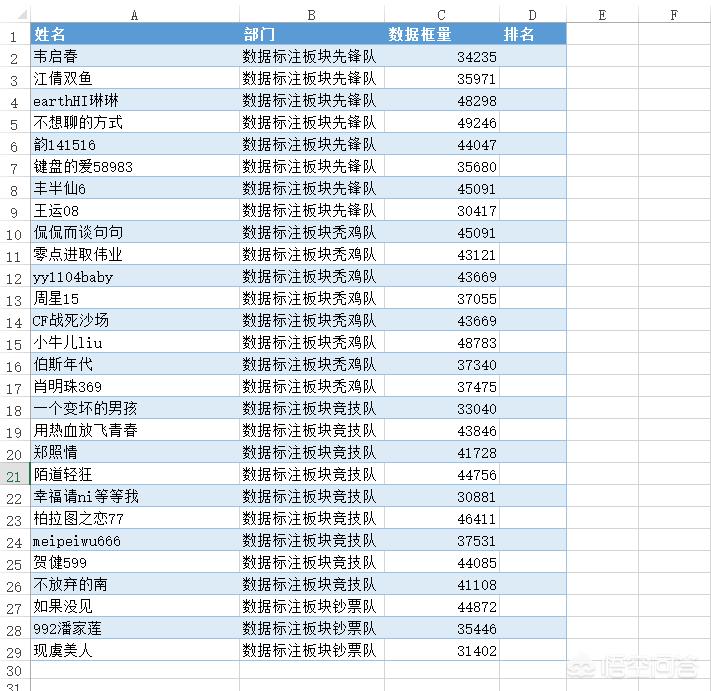This screenshot has width=711, height=691.
Task: Select cell containing 郑照情
Action: coord(135,452)
